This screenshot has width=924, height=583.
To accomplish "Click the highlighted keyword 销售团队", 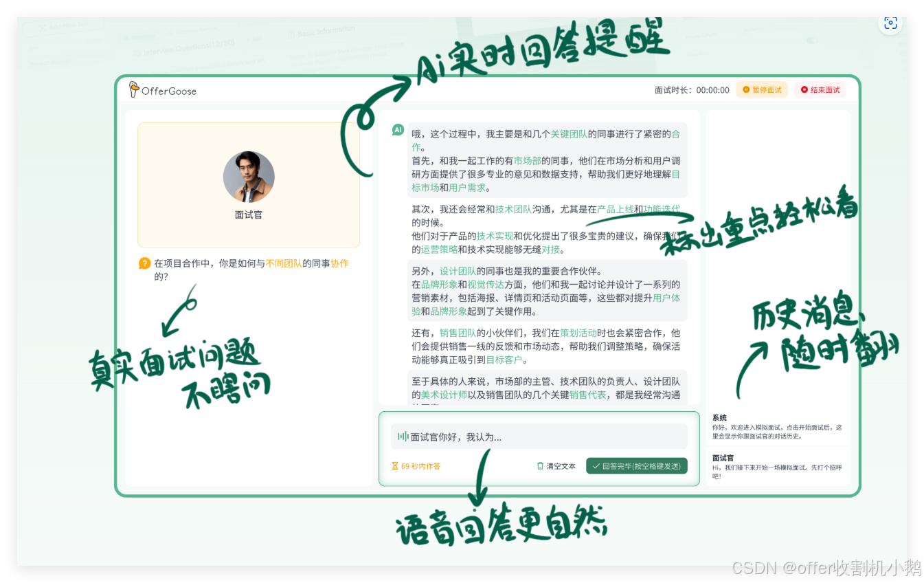I will (458, 333).
